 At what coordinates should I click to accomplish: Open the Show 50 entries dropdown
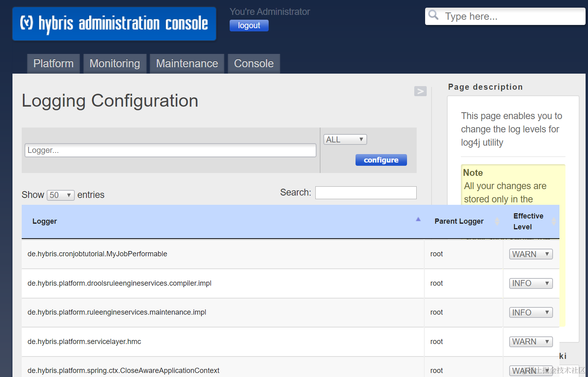(61, 195)
